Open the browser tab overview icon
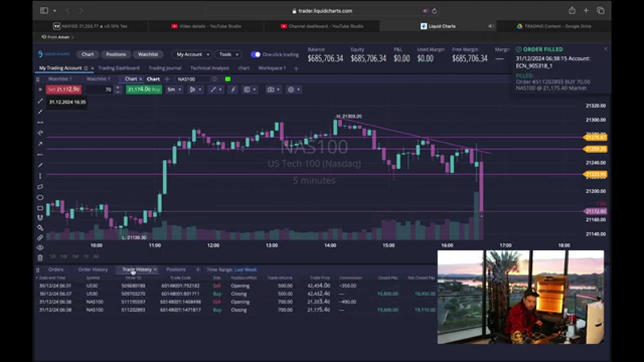644x362 pixels. click(601, 11)
